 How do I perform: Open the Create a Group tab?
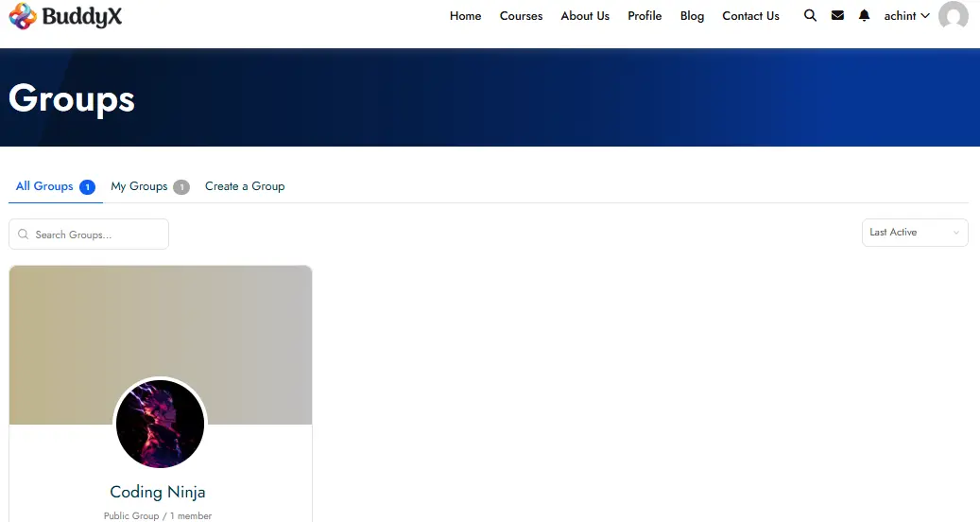(245, 186)
